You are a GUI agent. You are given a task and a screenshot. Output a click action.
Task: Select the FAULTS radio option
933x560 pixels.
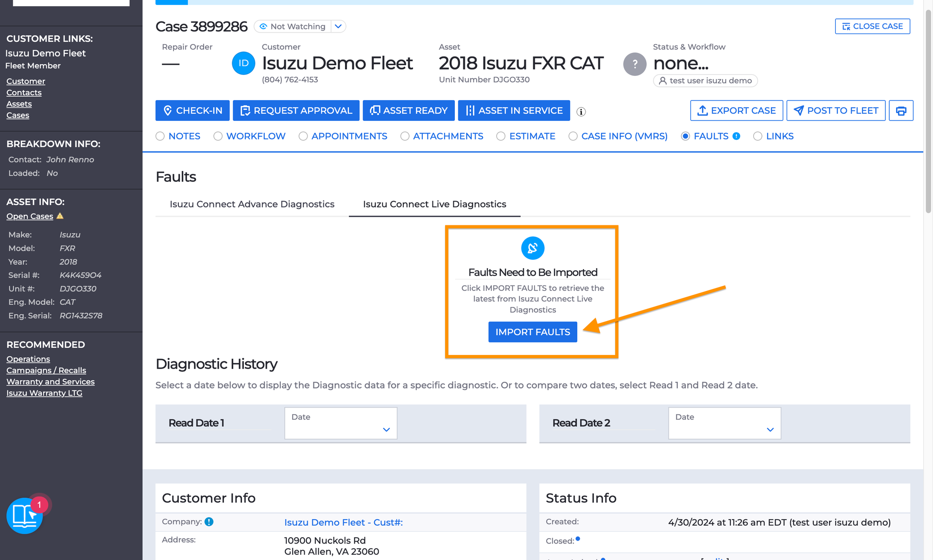685,136
